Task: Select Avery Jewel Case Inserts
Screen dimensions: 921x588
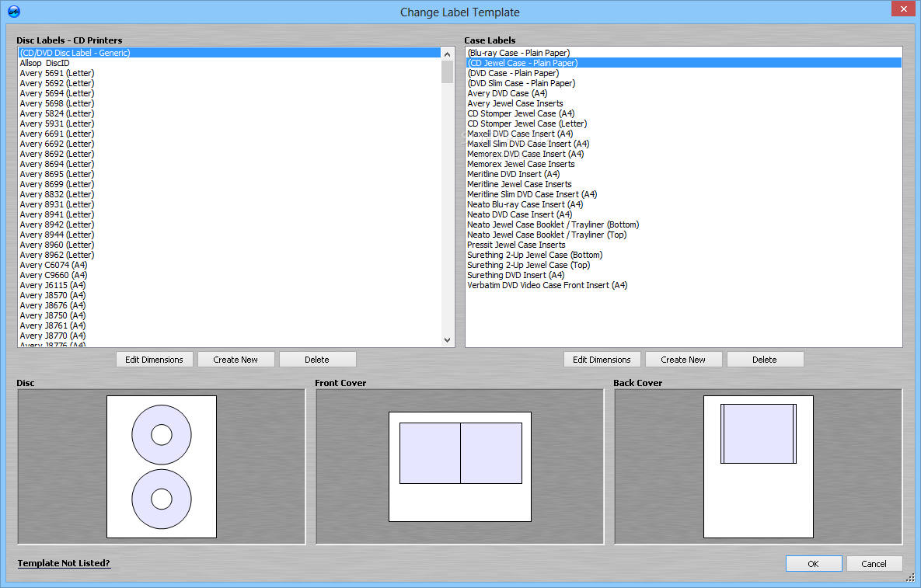Action: pyautogui.click(x=684, y=103)
